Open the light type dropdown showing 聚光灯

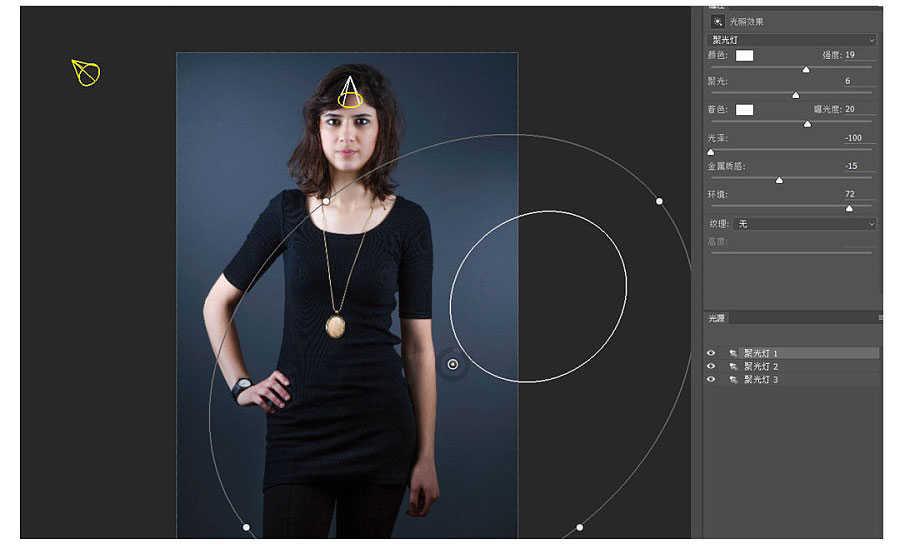click(791, 40)
